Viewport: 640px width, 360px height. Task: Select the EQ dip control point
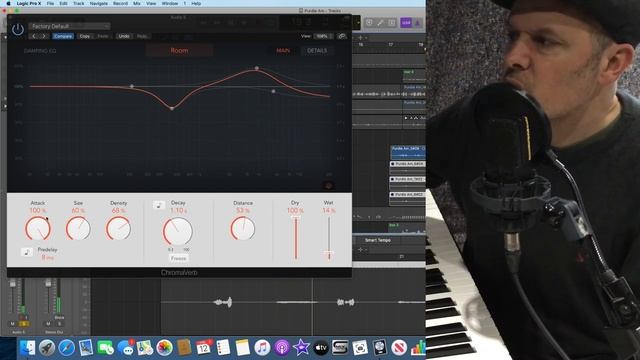[172, 109]
